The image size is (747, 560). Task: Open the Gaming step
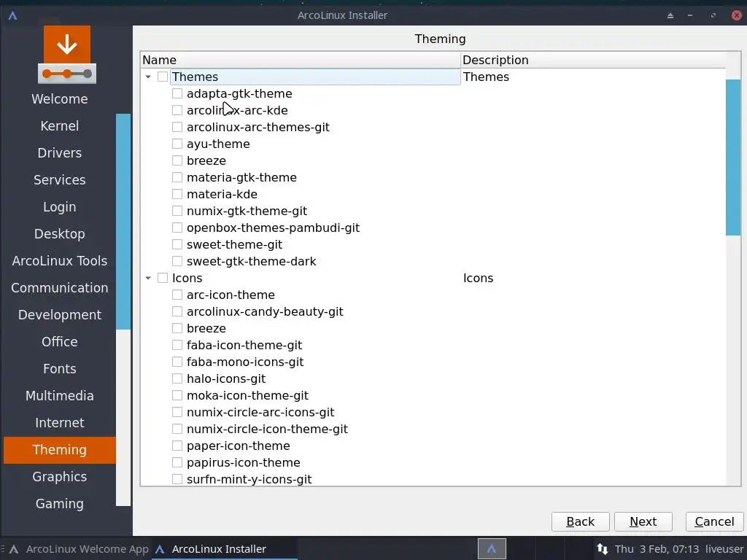[x=60, y=504]
